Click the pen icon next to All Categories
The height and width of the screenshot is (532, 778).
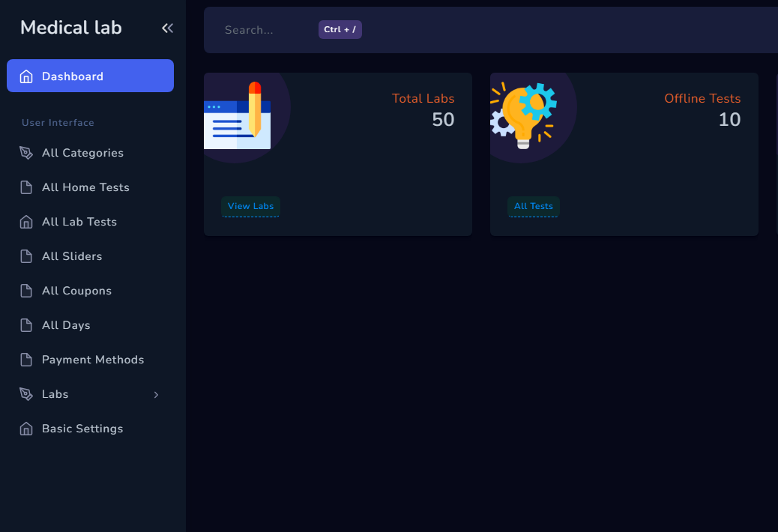click(26, 153)
